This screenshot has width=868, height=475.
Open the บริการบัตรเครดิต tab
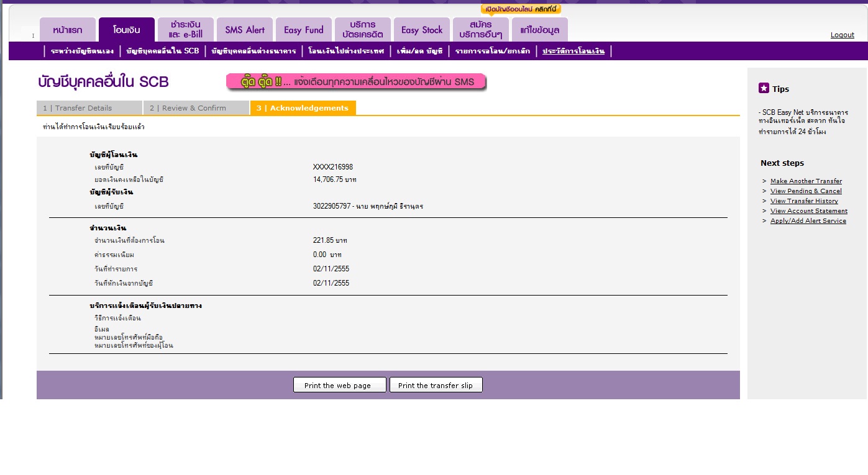pos(363,30)
